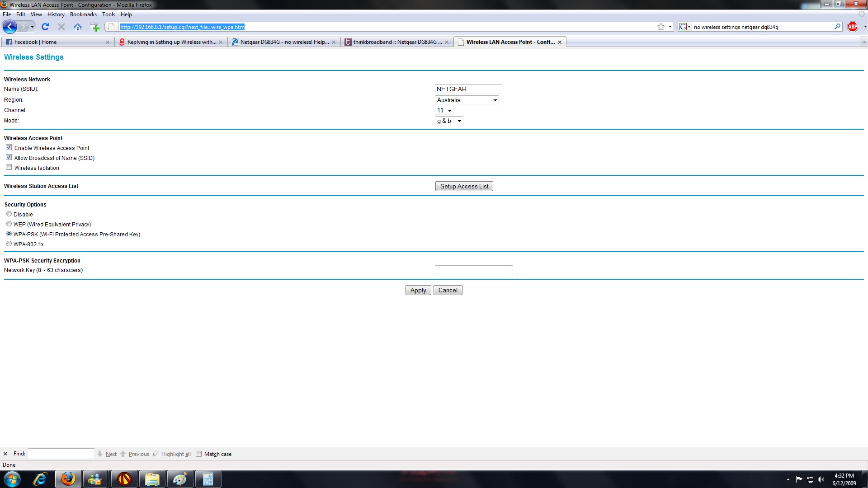Toggle Allow Broadcast of Name (SSID)
This screenshot has height=488, width=868.
(9, 157)
